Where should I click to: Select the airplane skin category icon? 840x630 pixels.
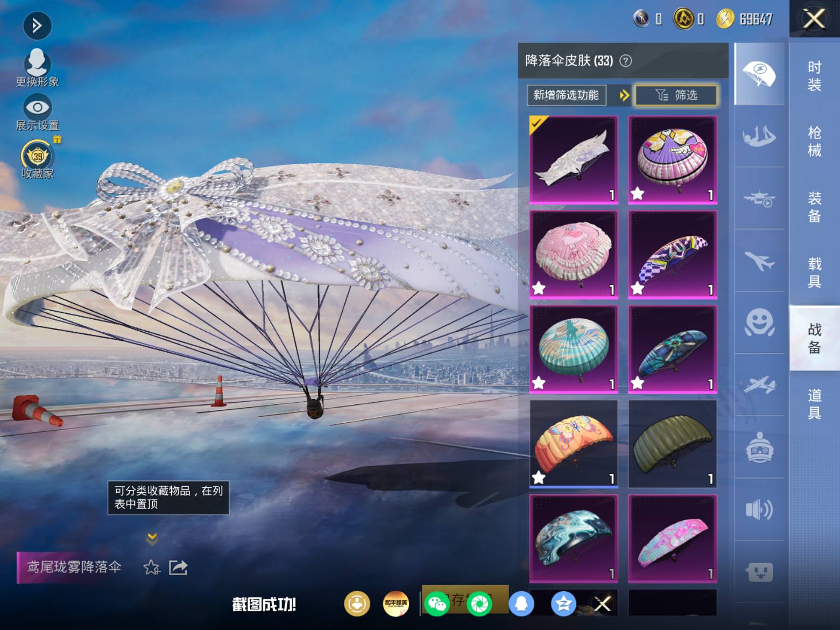tap(759, 261)
